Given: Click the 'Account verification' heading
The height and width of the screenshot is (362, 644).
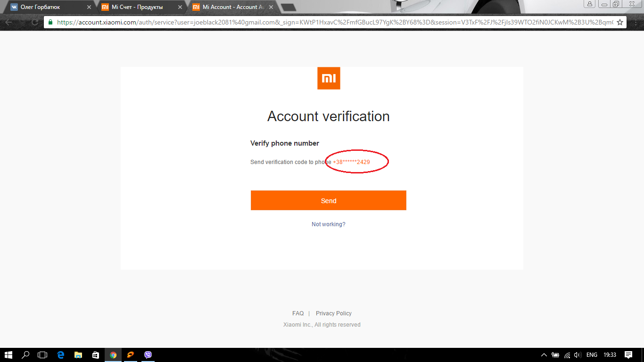Looking at the screenshot, I should [x=329, y=116].
